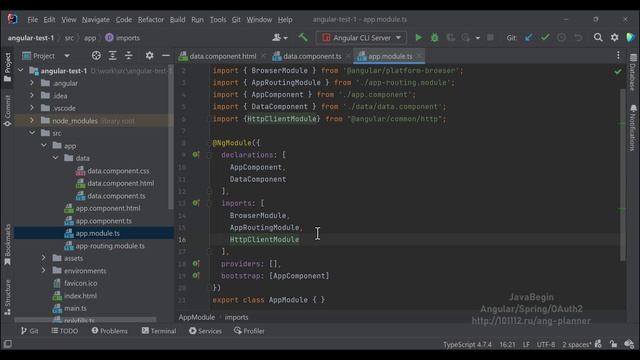640x360 pixels.
Task: Click gutter icon beside providers line
Action: click(x=196, y=264)
